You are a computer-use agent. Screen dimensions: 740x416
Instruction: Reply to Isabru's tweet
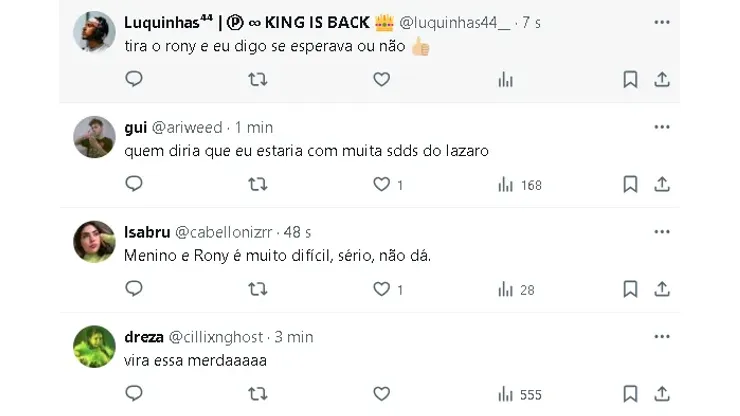(x=134, y=289)
